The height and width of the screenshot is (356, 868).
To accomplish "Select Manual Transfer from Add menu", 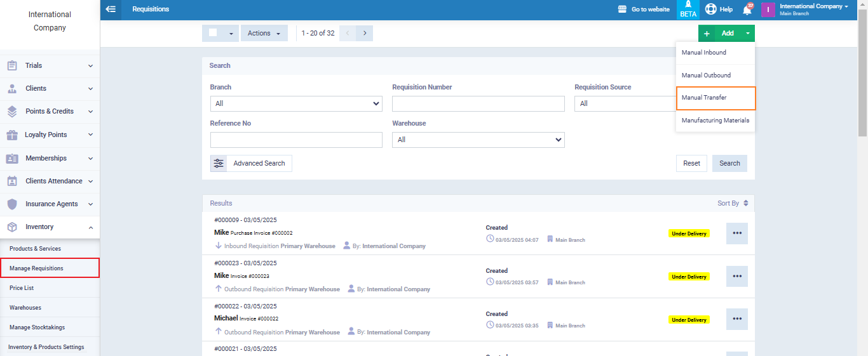I will pyautogui.click(x=715, y=98).
